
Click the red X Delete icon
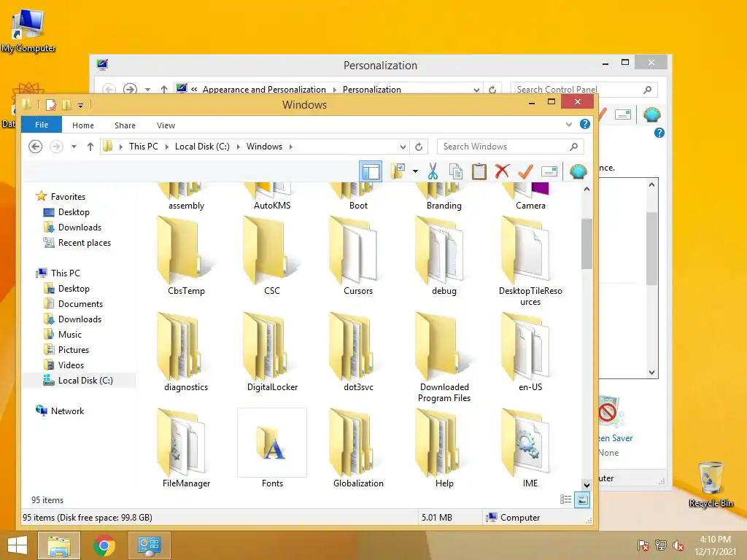tap(502, 171)
